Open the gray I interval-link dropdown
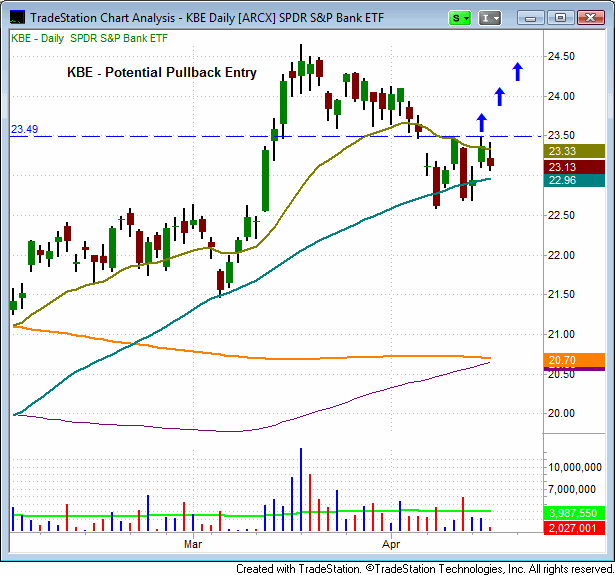The width and height of the screenshot is (615, 575). pos(489,18)
